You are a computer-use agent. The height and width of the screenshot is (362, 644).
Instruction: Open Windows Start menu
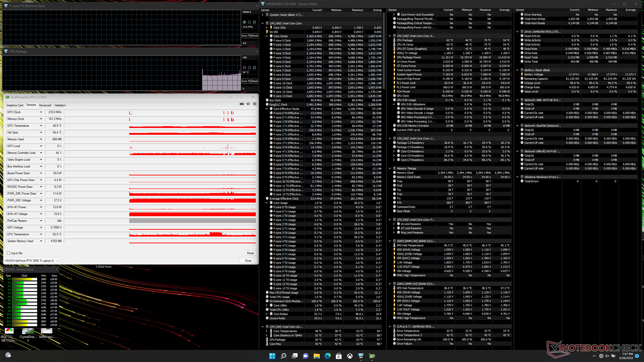pos(272,356)
